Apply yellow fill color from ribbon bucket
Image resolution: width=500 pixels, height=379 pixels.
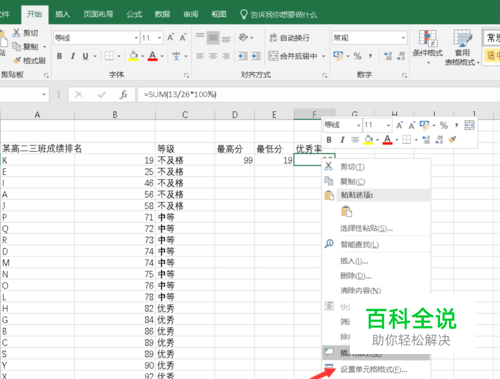click(x=133, y=56)
